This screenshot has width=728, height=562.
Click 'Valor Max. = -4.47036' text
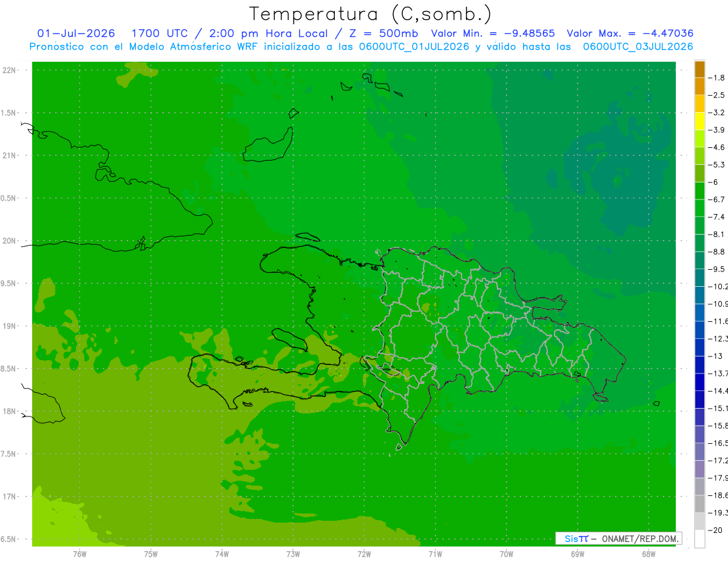[630, 33]
